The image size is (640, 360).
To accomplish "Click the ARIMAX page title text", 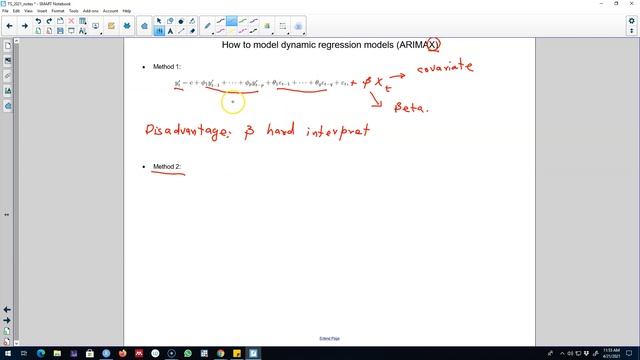I will [330, 45].
